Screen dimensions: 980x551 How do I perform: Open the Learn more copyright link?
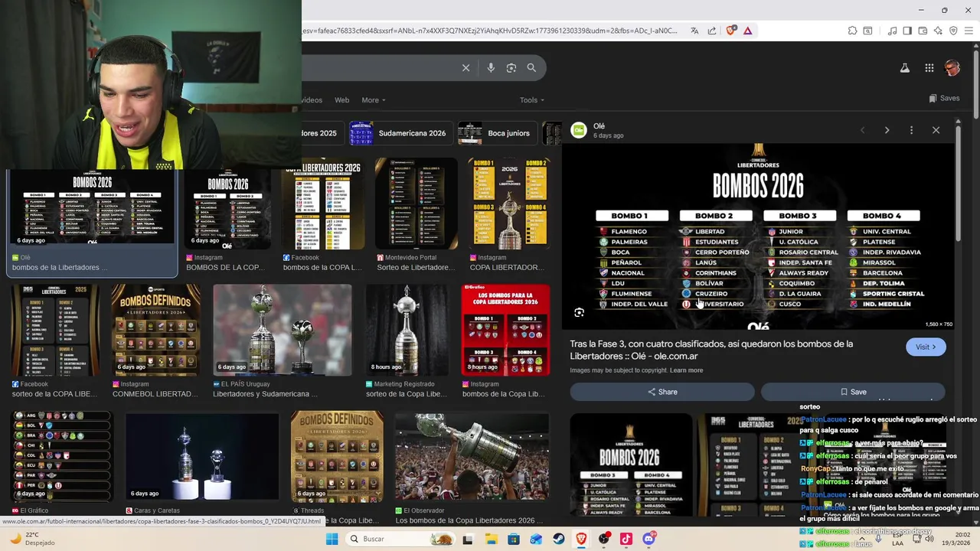pyautogui.click(x=686, y=370)
